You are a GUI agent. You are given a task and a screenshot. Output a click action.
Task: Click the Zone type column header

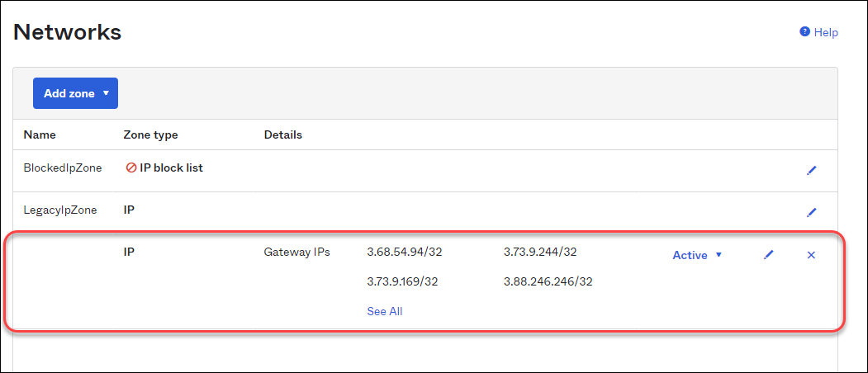pyautogui.click(x=150, y=135)
